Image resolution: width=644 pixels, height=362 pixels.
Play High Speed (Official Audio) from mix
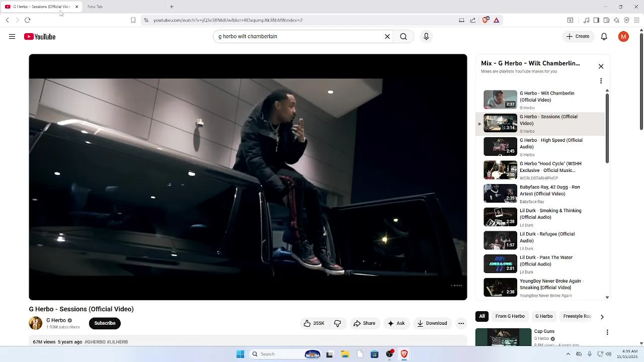(x=540, y=147)
